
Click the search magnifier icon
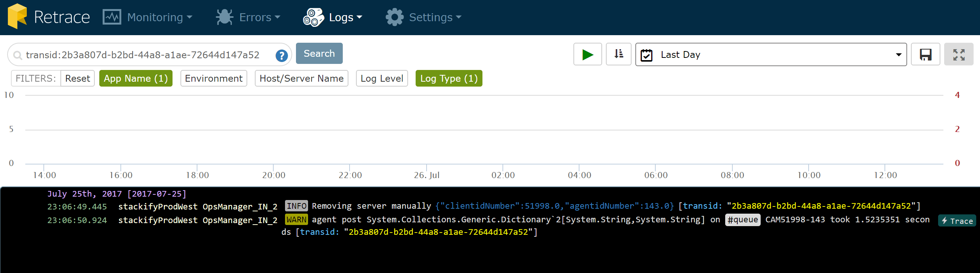[17, 56]
